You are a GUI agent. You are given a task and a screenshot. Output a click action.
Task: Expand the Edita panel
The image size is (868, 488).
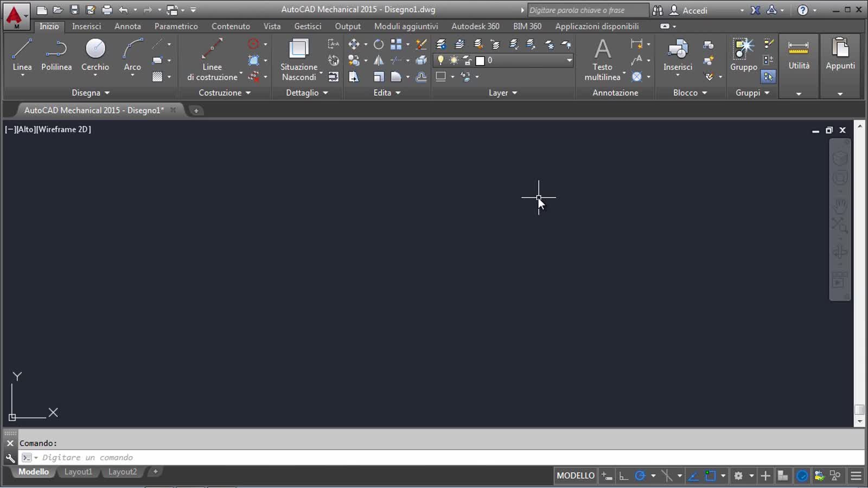[x=387, y=93]
